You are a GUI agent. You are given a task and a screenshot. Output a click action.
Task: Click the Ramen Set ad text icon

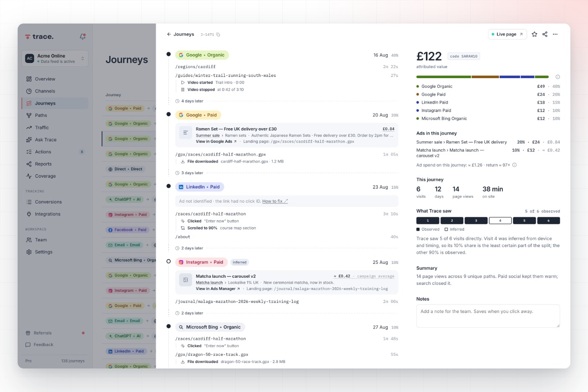point(185,132)
